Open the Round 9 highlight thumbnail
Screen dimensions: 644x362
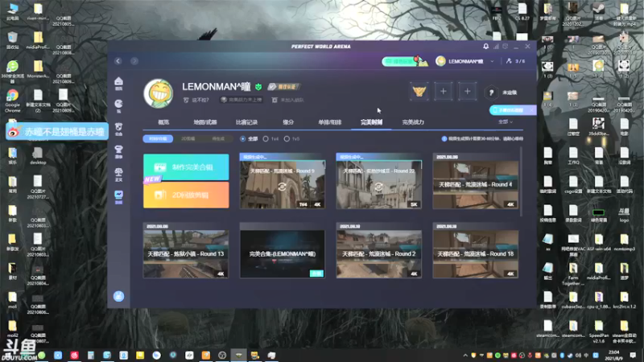283,181
